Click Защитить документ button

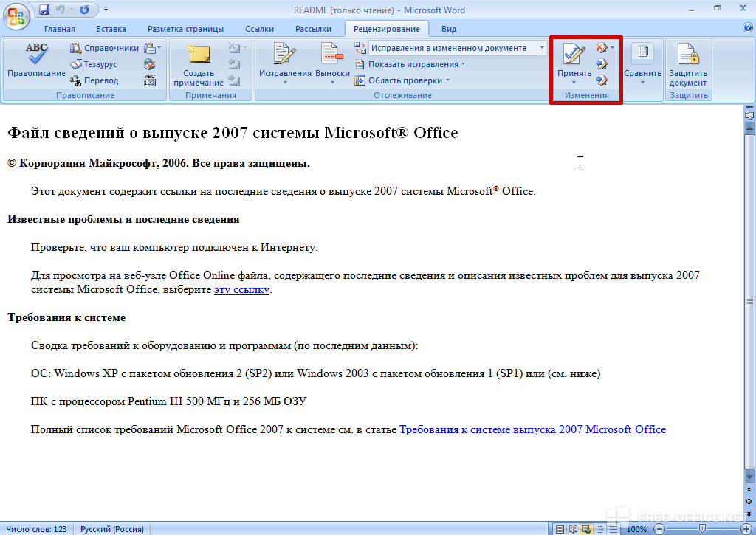coord(688,65)
